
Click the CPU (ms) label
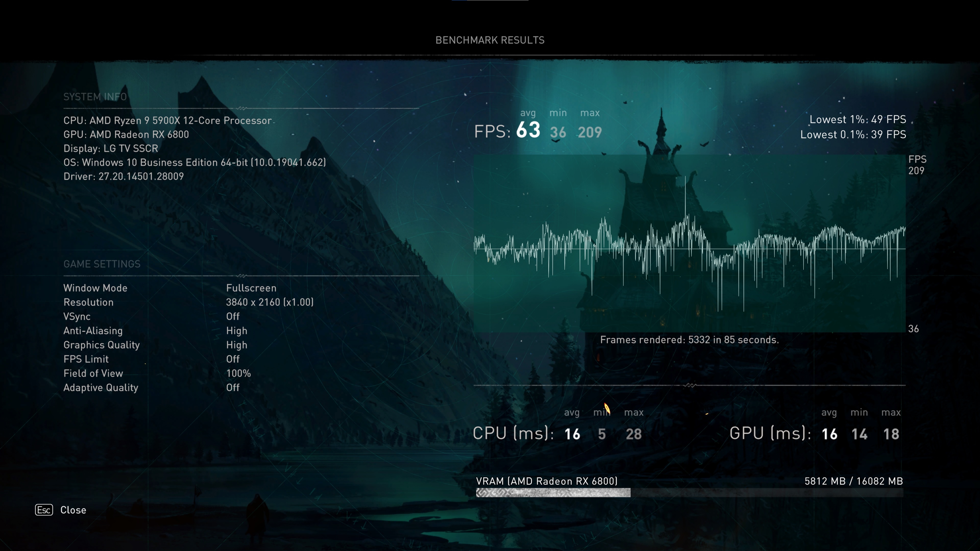point(513,433)
